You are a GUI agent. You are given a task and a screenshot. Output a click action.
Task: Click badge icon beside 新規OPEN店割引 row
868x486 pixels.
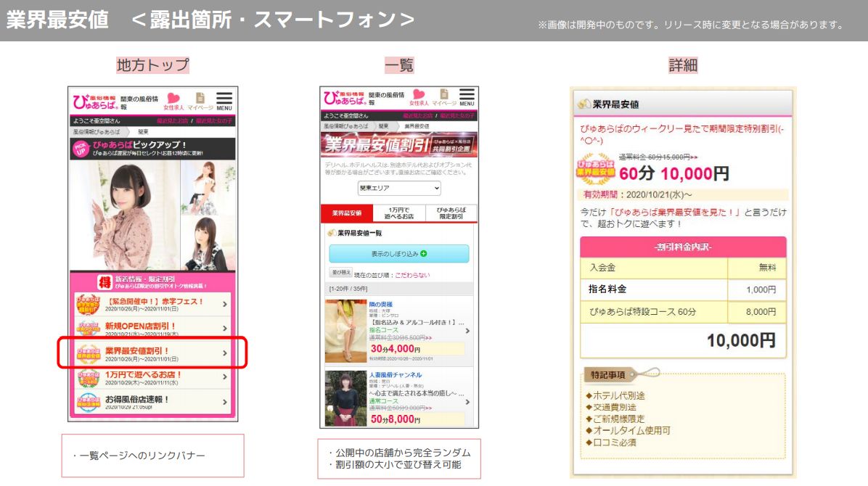point(88,329)
